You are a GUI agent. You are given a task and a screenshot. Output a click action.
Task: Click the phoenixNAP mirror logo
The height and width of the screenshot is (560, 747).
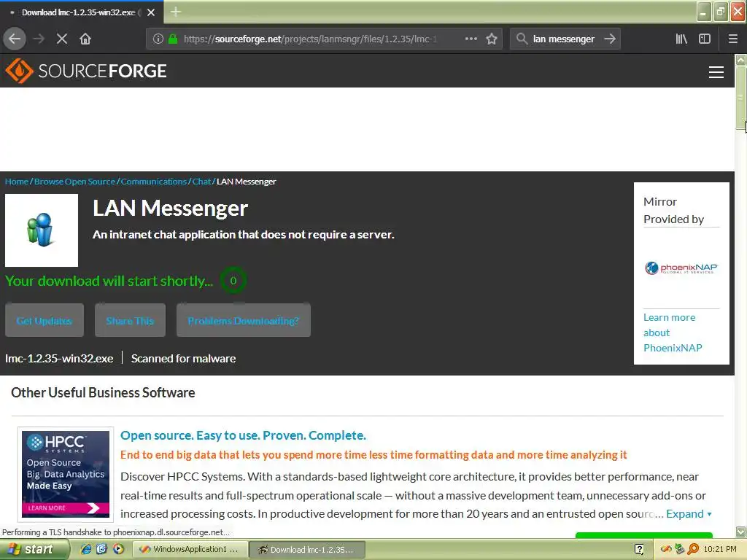click(x=681, y=268)
